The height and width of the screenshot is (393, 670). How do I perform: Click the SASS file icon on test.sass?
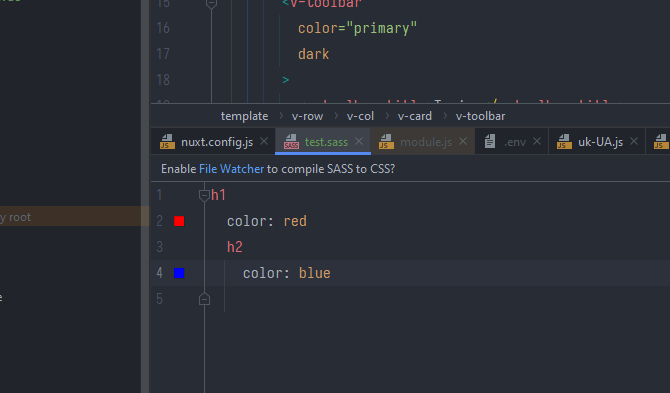tap(291, 142)
